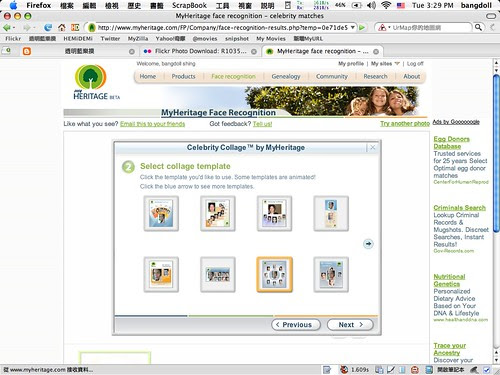Click the HEMiDEMi bookmark
The width and height of the screenshot is (500, 375).
(x=78, y=39)
